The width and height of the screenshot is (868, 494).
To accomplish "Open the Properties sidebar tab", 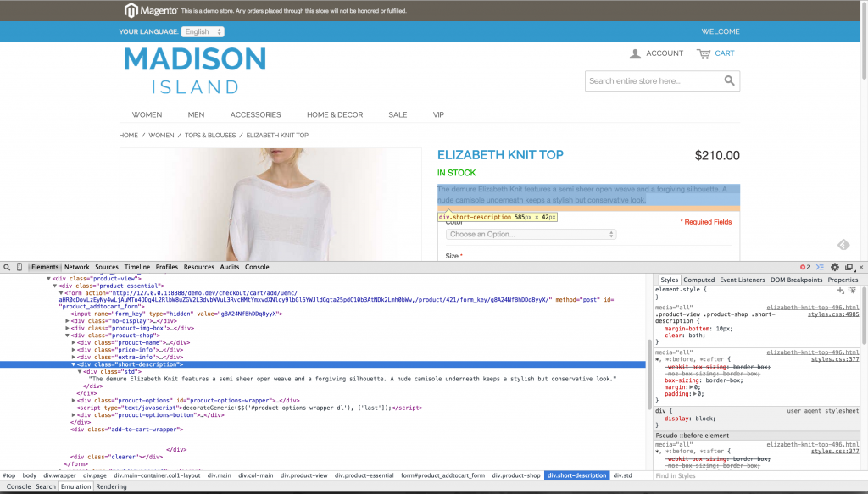I will (843, 280).
